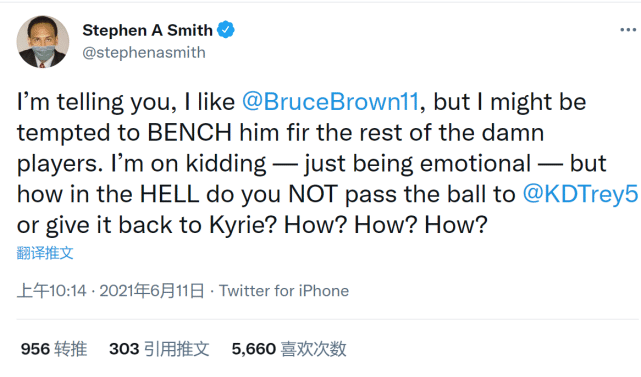
Task: Open the Twitter for iPhone source link
Action: [x=284, y=291]
